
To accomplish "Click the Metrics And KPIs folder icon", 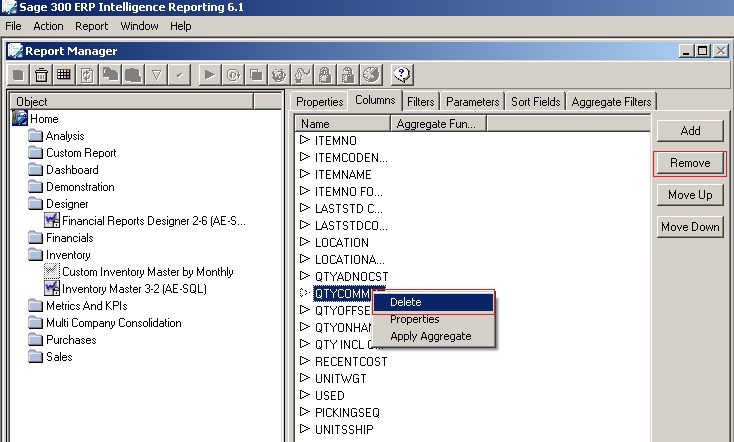I will [35, 306].
